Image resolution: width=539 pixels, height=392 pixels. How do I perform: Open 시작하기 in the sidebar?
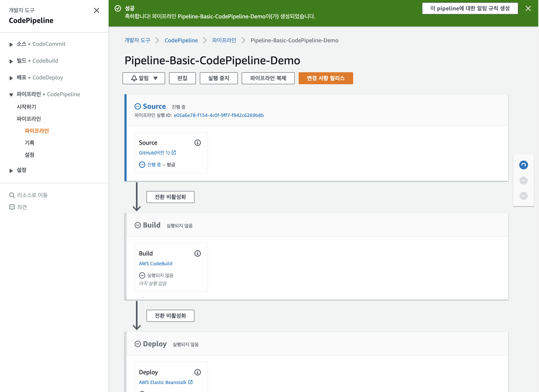click(x=26, y=107)
